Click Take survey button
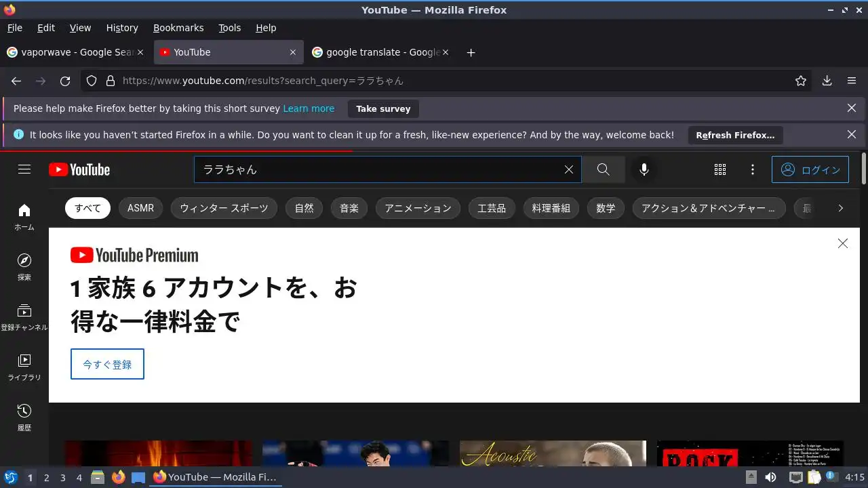The width and height of the screenshot is (868, 488). click(383, 108)
